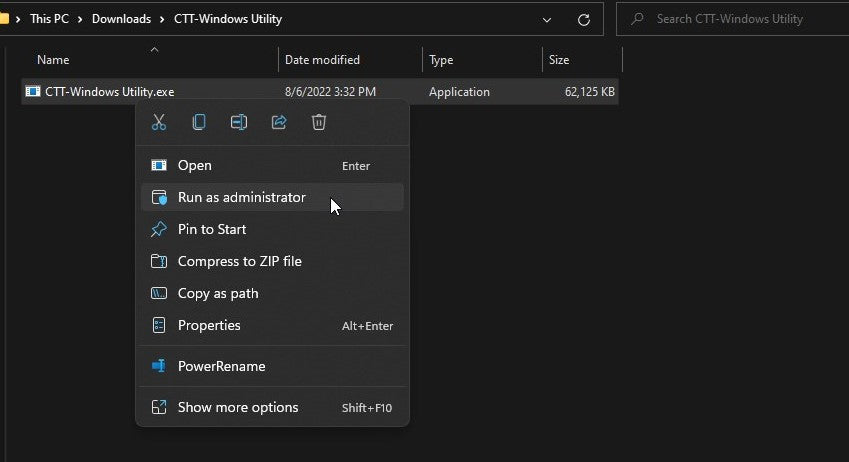This screenshot has width=849, height=462.
Task: Expand the chevron after Downloads breadcrumb
Action: [x=160, y=19]
